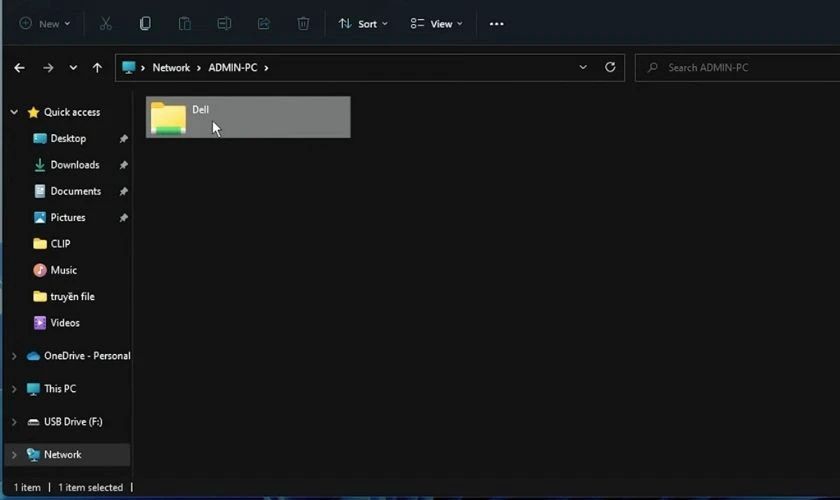The height and width of the screenshot is (500, 840).
Task: Go up one level with up arrow
Action: pos(97,67)
